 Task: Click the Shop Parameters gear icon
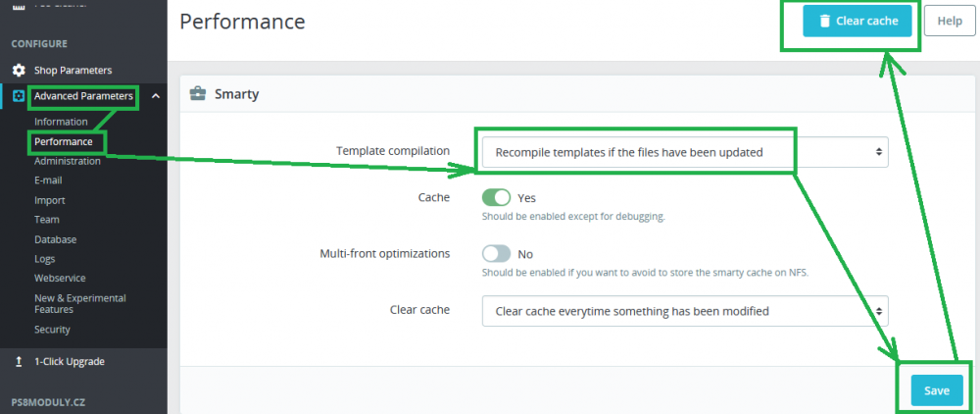[x=19, y=71]
